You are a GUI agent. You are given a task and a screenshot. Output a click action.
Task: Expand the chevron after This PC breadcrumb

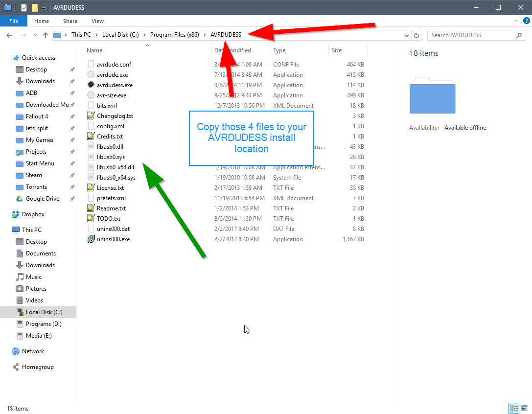coord(97,35)
